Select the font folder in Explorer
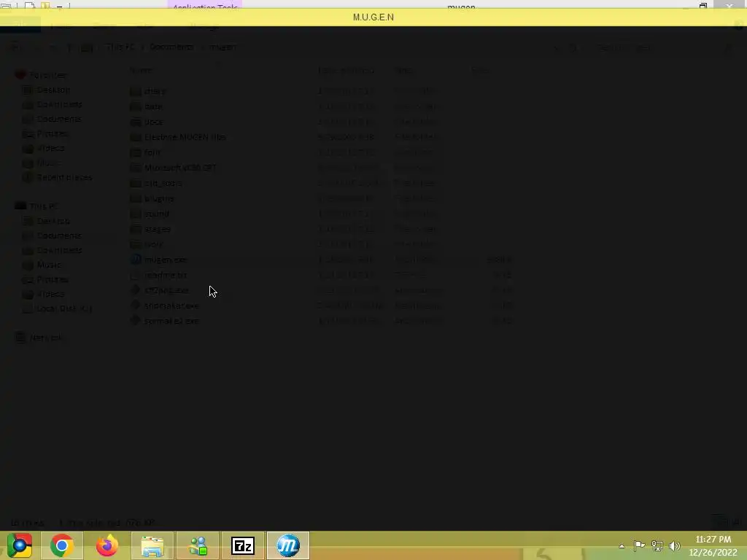The height and width of the screenshot is (560, 747). point(152,152)
